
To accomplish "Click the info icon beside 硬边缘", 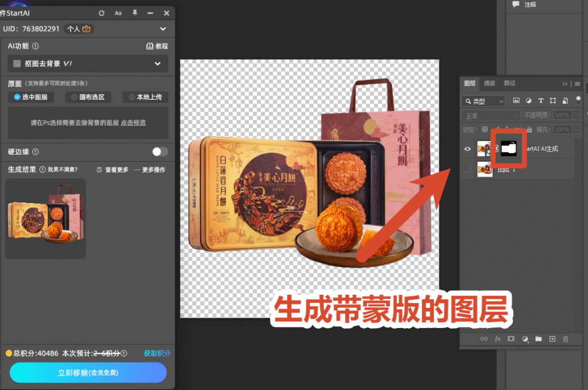I will coord(36,152).
